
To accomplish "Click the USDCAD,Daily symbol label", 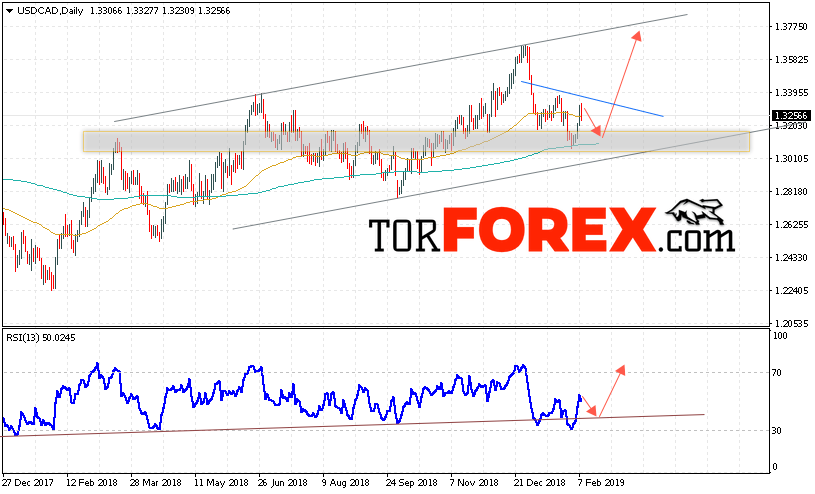I will click(50, 11).
